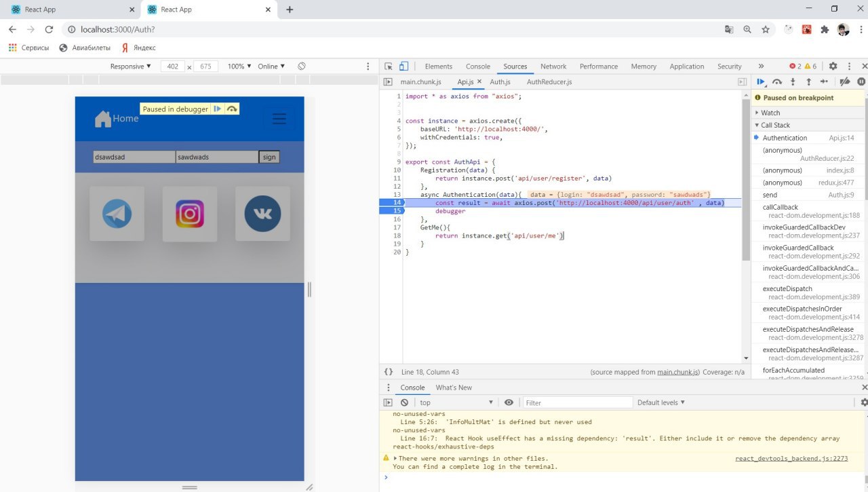Toggle pause on exceptions
Viewport: 868px width, 492px height.
(861, 82)
